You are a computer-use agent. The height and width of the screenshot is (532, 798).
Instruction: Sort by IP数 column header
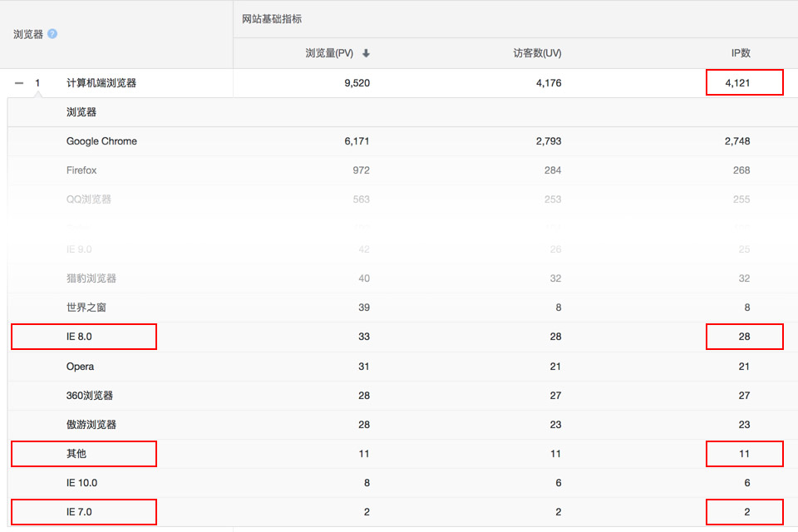[x=740, y=53]
